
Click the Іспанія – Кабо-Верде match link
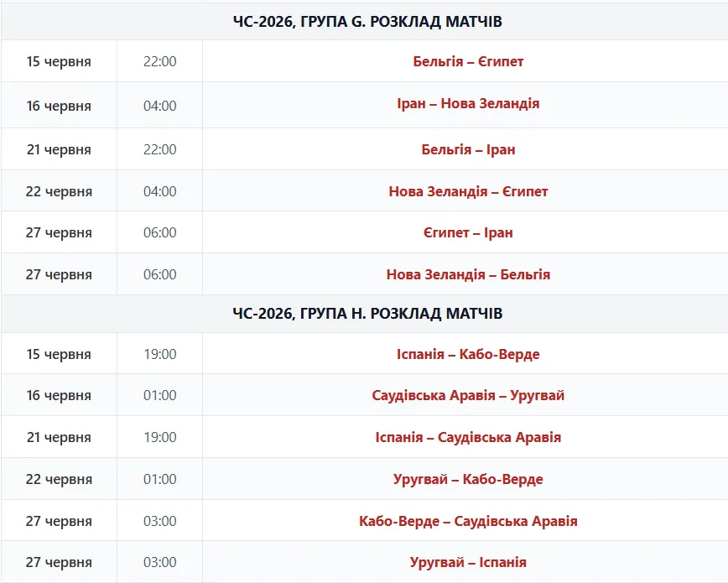coord(468,354)
